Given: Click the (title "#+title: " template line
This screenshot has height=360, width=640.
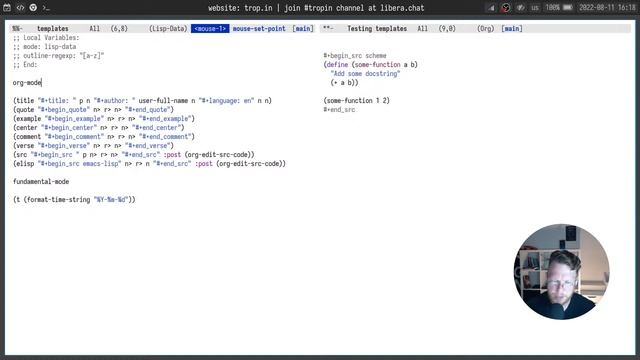Looking at the screenshot, I should [x=142, y=100].
